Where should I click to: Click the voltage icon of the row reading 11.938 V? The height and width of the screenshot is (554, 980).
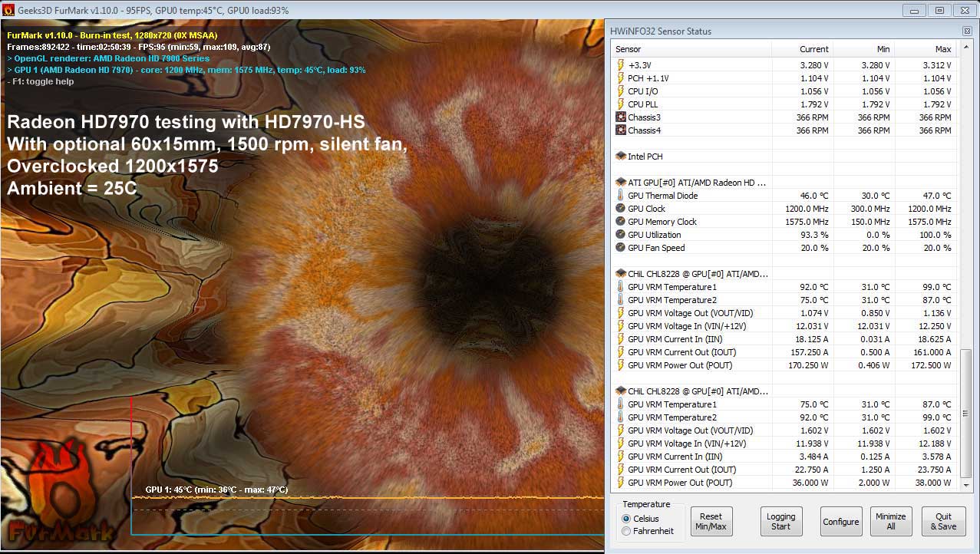pos(621,444)
